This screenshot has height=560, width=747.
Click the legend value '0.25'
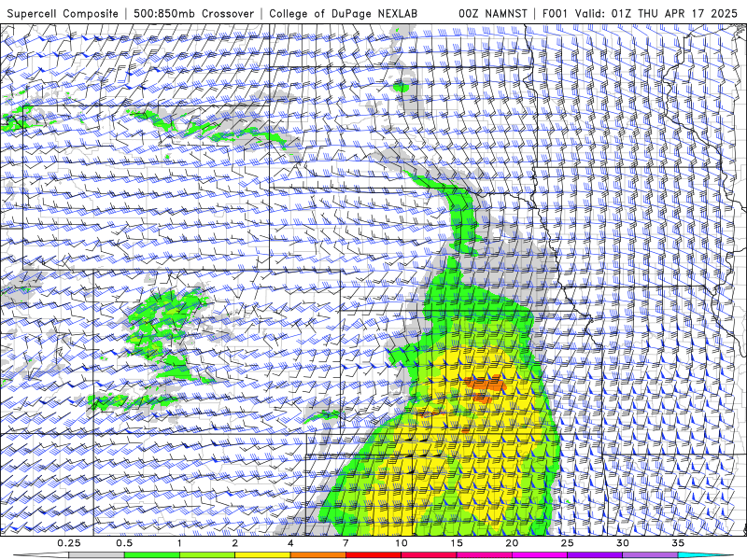pyautogui.click(x=69, y=543)
